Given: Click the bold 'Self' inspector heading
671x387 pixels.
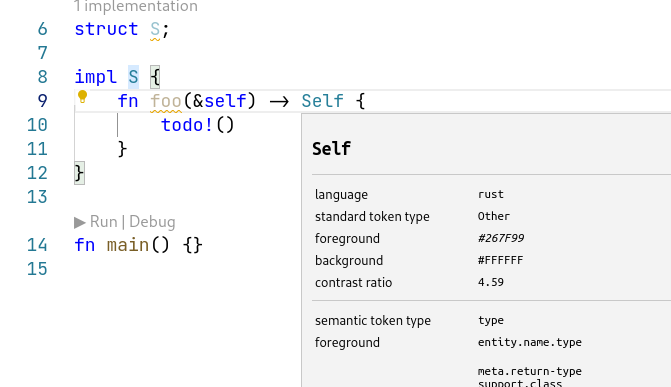Looking at the screenshot, I should tap(331, 149).
